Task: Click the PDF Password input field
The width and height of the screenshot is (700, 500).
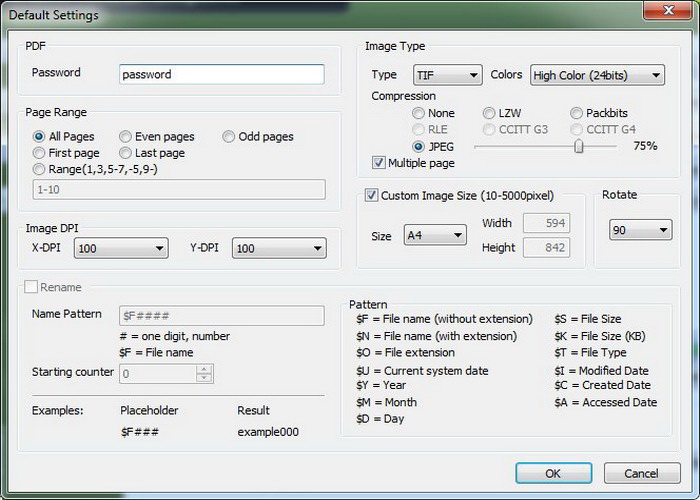Action: (x=221, y=74)
